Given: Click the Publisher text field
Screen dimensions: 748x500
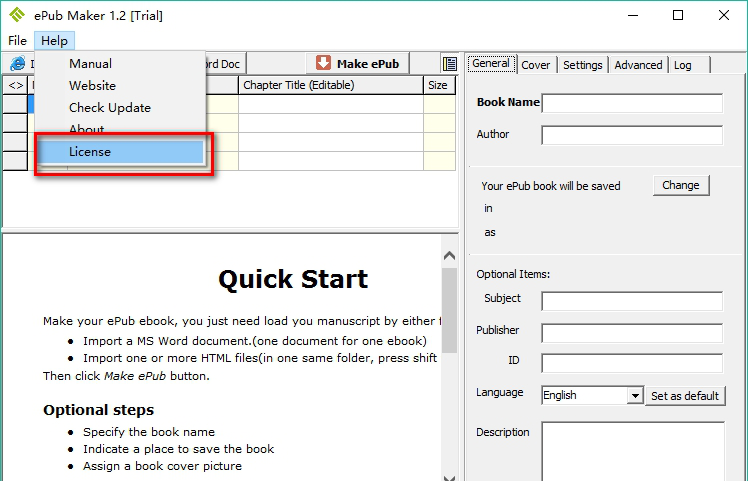Looking at the screenshot, I should click(x=632, y=333).
